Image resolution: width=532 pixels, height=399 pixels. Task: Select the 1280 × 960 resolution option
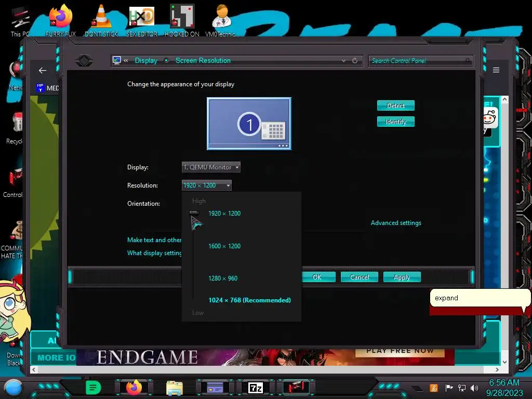(223, 278)
